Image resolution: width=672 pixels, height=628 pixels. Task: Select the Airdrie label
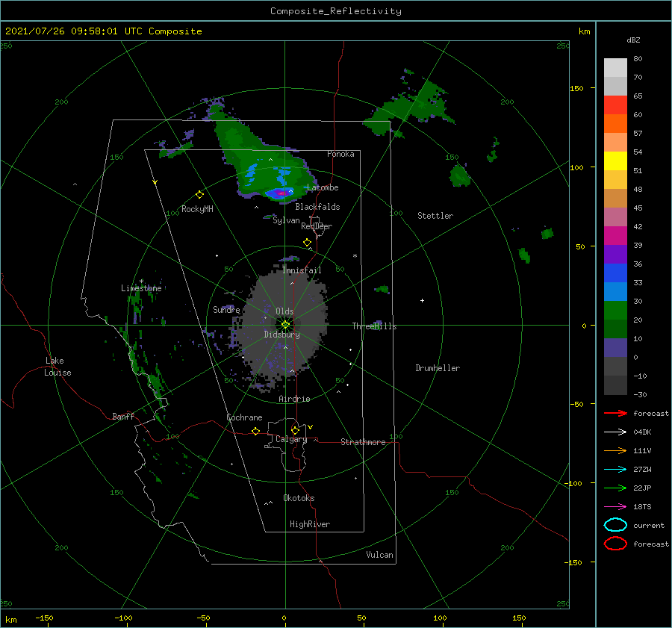click(x=294, y=399)
